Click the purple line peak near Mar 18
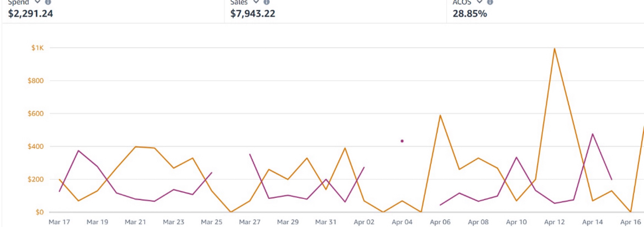Image resolution: width=644 pixels, height=227 pixels. [x=78, y=151]
